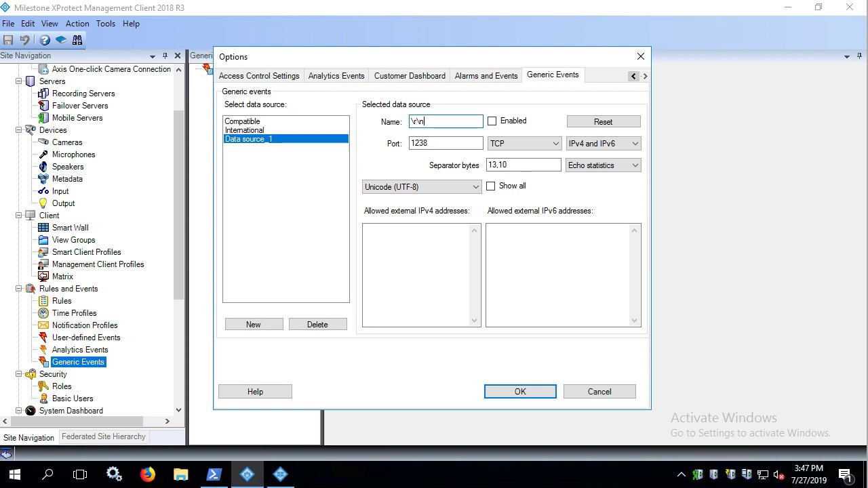Select Failover Servers in navigation tree
Viewport: 868px width, 488px height.
(x=80, y=106)
